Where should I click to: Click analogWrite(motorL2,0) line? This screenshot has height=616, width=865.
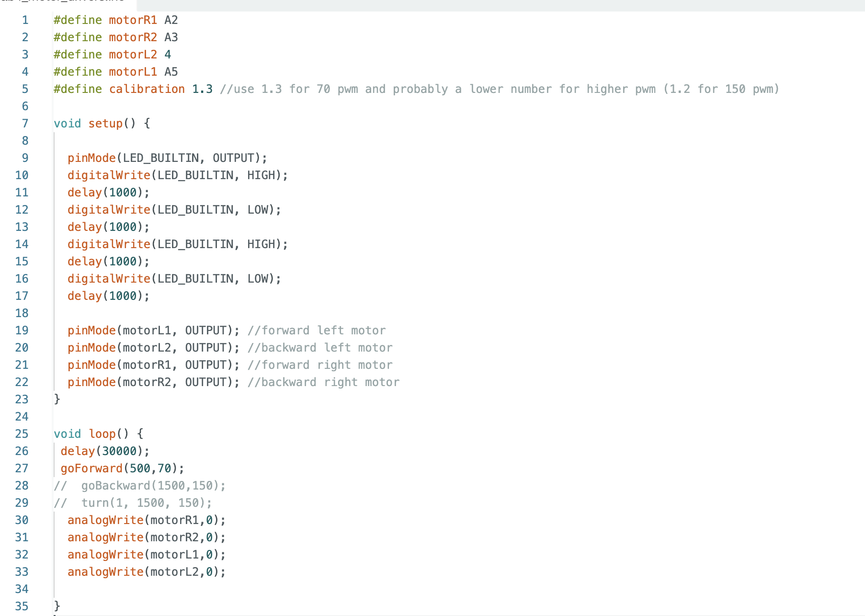click(x=147, y=572)
